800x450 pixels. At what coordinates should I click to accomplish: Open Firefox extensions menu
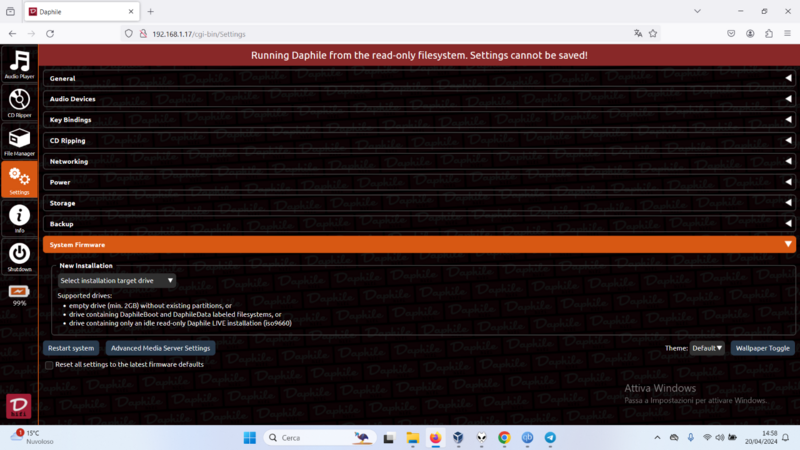point(769,34)
